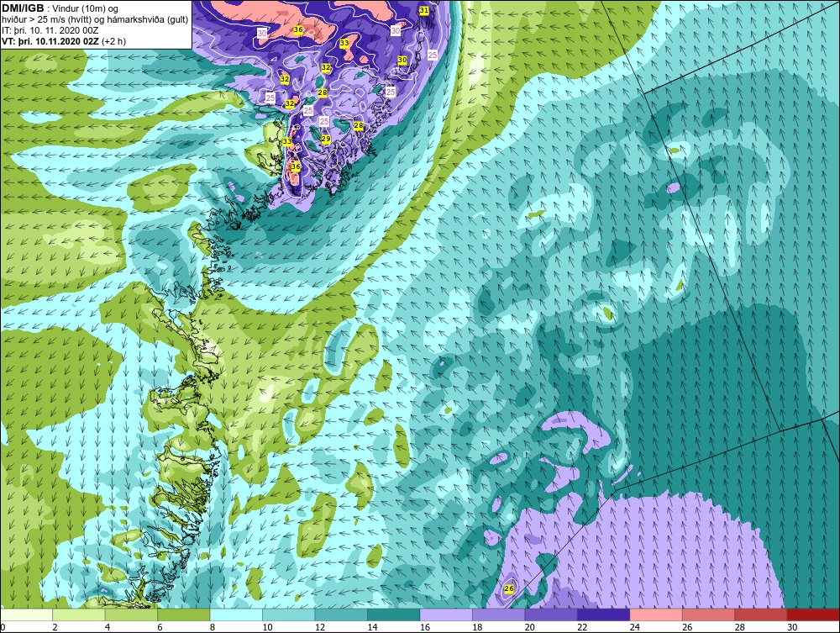This screenshot has height=633, width=840.
Task: Click legend scale number 24
Action: pyautogui.click(x=635, y=627)
